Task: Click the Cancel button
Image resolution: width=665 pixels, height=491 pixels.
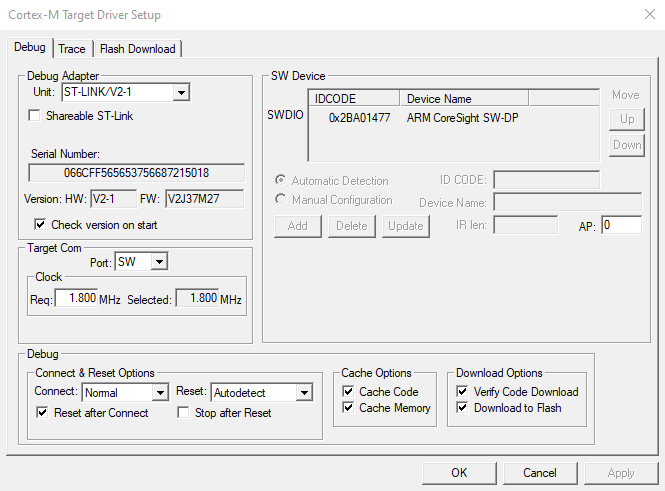Action: click(539, 473)
